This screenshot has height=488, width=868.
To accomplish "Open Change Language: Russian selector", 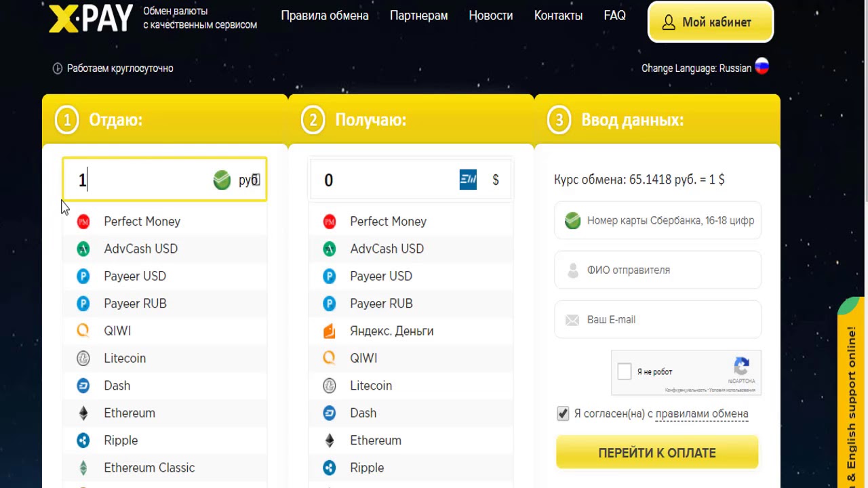I will coord(705,68).
